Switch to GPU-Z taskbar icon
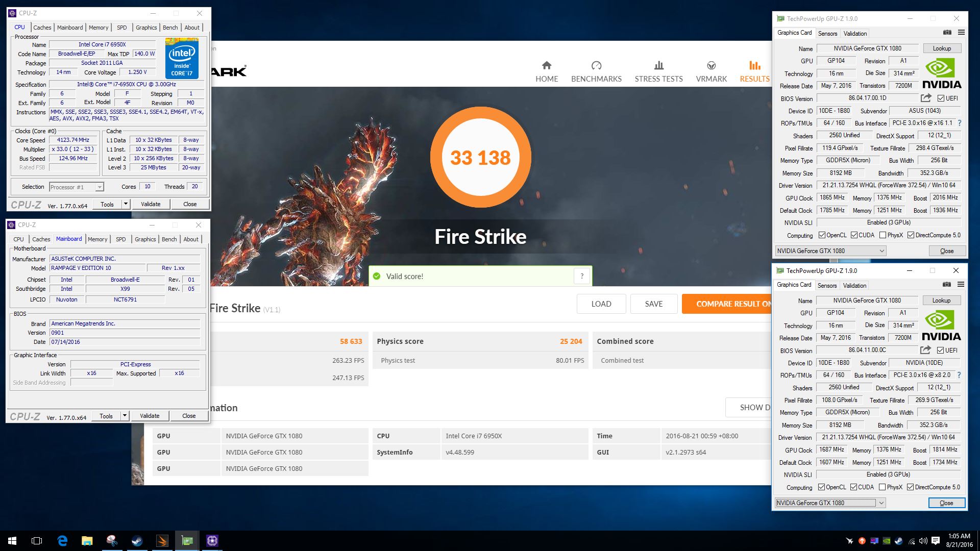This screenshot has width=980, height=551. pos(187,541)
